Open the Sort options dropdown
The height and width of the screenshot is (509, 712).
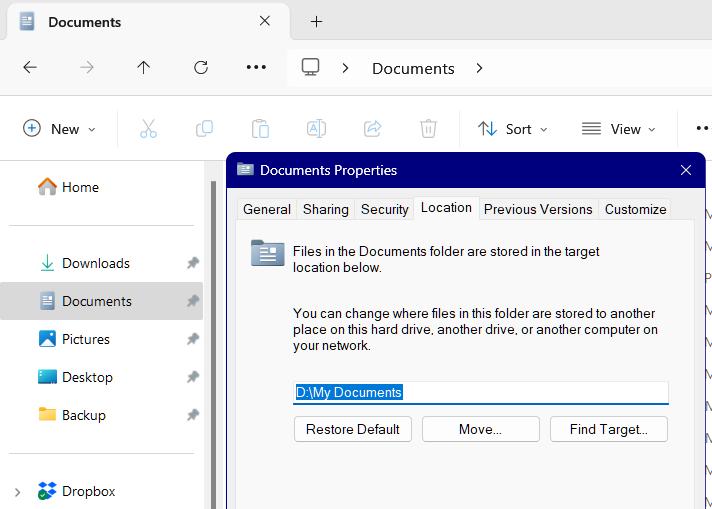coord(513,129)
